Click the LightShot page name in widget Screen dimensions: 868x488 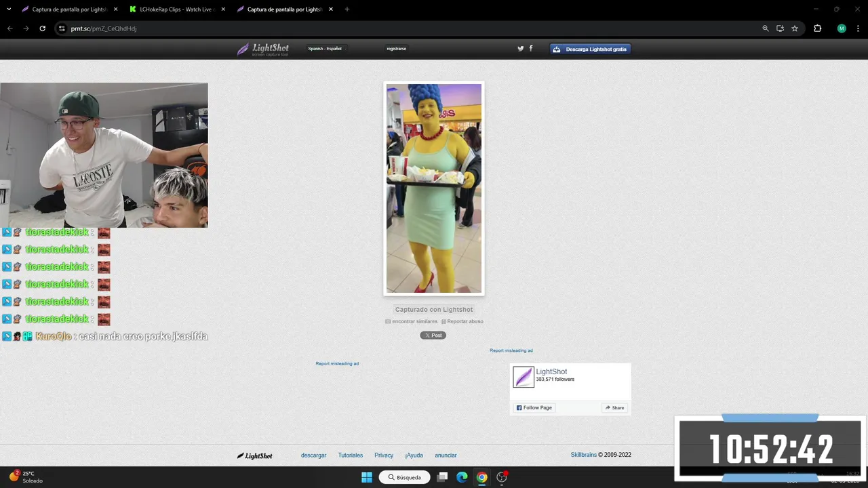click(551, 371)
